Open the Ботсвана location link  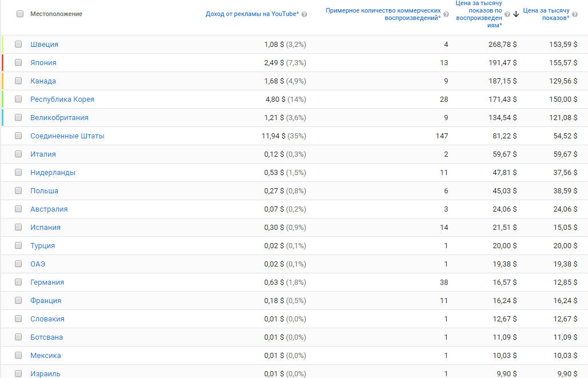(x=46, y=337)
